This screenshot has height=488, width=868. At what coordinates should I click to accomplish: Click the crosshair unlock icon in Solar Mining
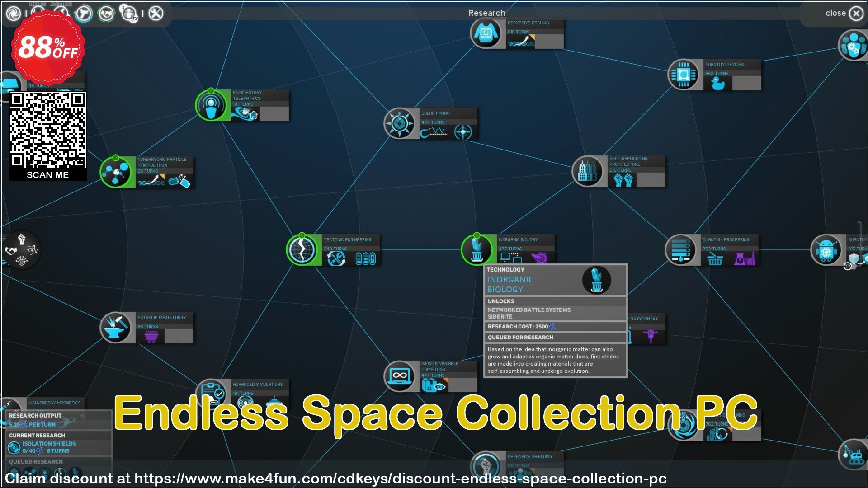[463, 132]
